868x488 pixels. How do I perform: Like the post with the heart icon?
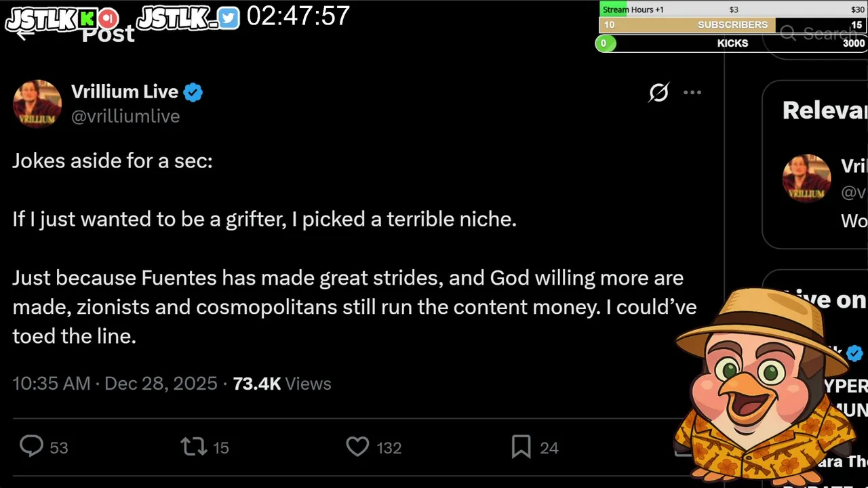pyautogui.click(x=357, y=447)
